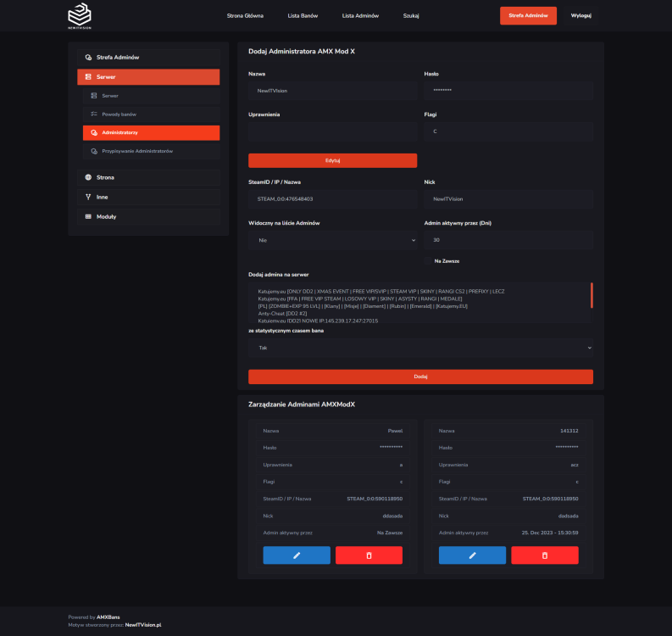Click the Dodaj submit button

421,377
